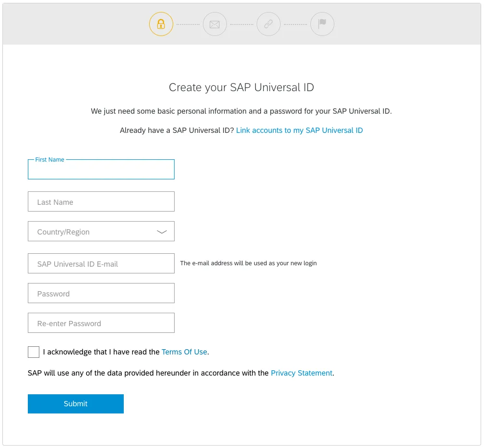Focus the Re-enter Password field
Screen dimensions: 484x448
coord(101,323)
